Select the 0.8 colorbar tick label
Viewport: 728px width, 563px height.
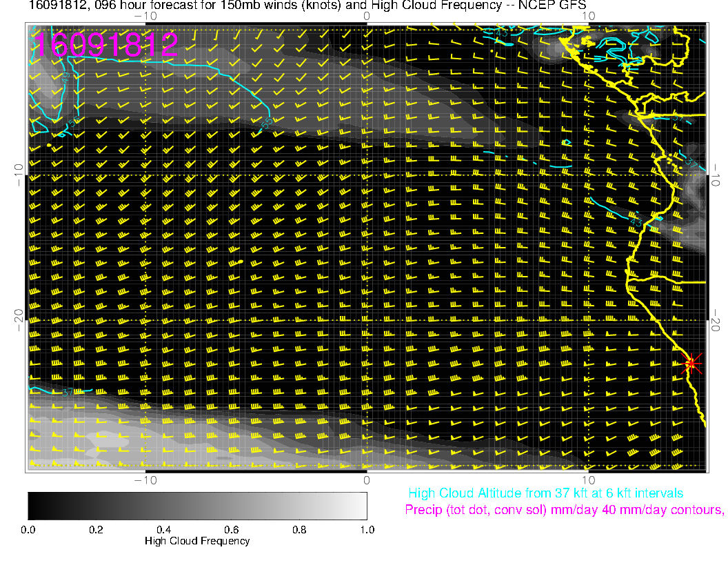point(299,529)
